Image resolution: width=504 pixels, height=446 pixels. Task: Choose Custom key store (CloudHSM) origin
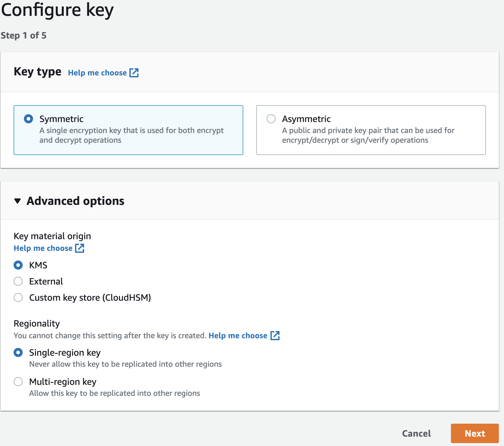tap(18, 297)
